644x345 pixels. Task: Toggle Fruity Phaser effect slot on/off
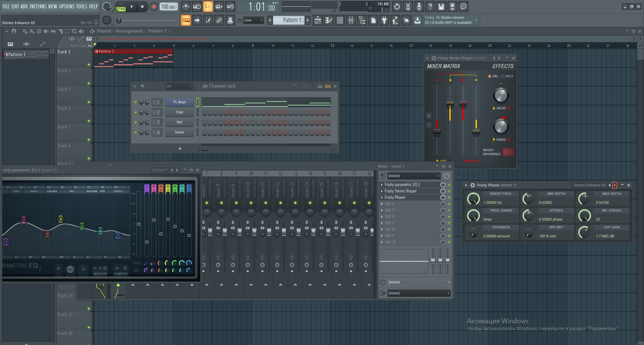449,197
